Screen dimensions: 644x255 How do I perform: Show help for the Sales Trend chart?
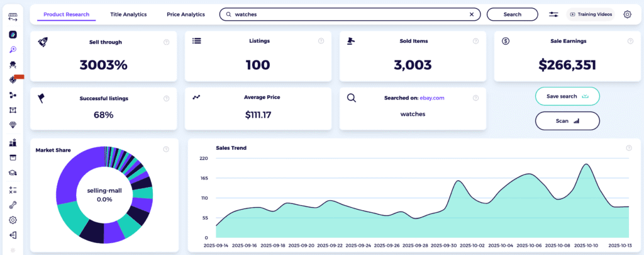tap(628, 148)
